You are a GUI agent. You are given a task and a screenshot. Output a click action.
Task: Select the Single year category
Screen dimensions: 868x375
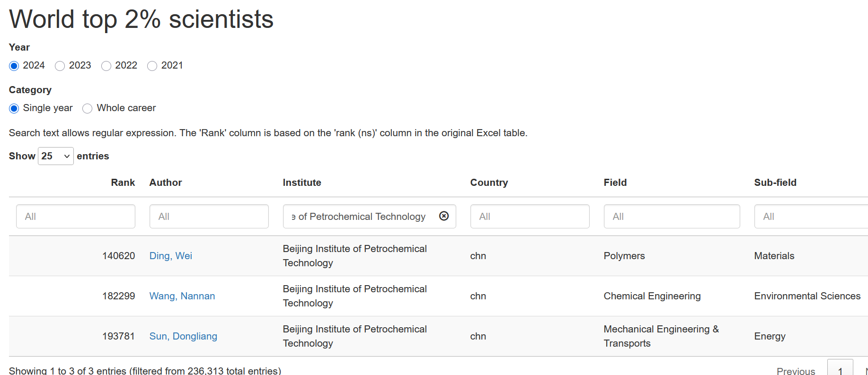pos(14,108)
